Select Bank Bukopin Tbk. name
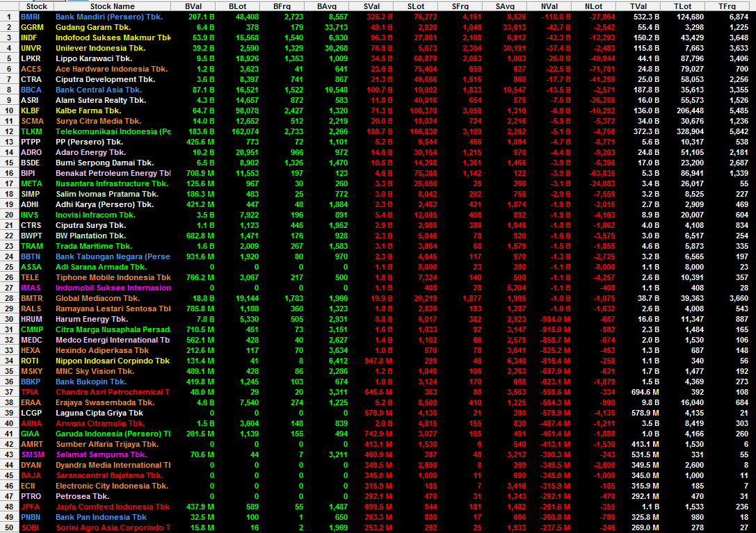 90,382
